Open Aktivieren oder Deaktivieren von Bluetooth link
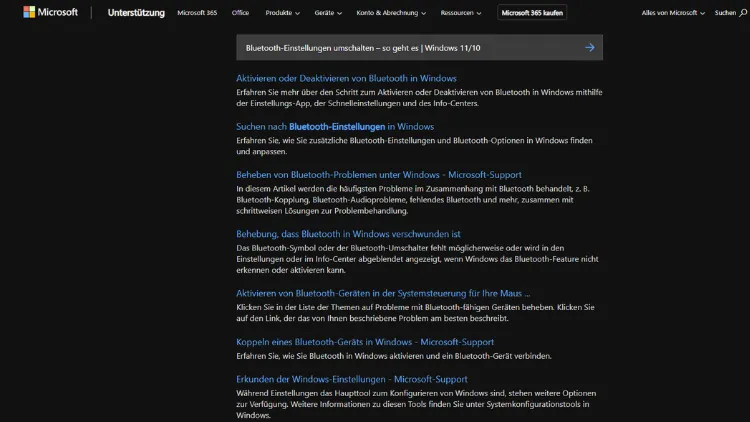The width and height of the screenshot is (750, 422). pyautogui.click(x=346, y=78)
